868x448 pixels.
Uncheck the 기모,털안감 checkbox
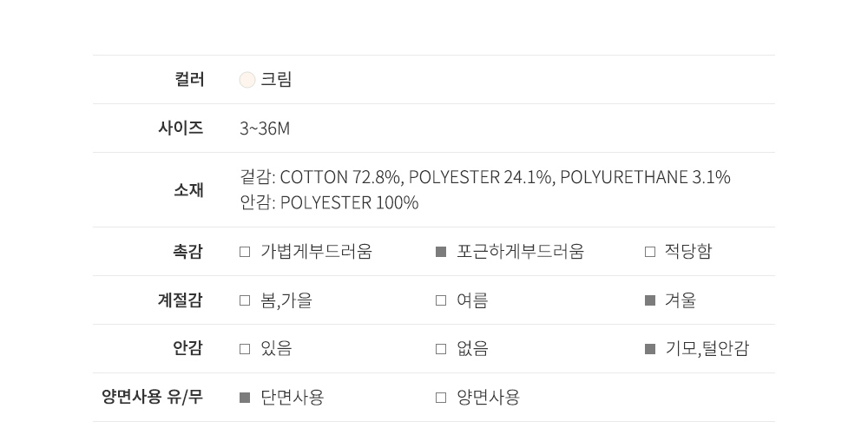[650, 349]
